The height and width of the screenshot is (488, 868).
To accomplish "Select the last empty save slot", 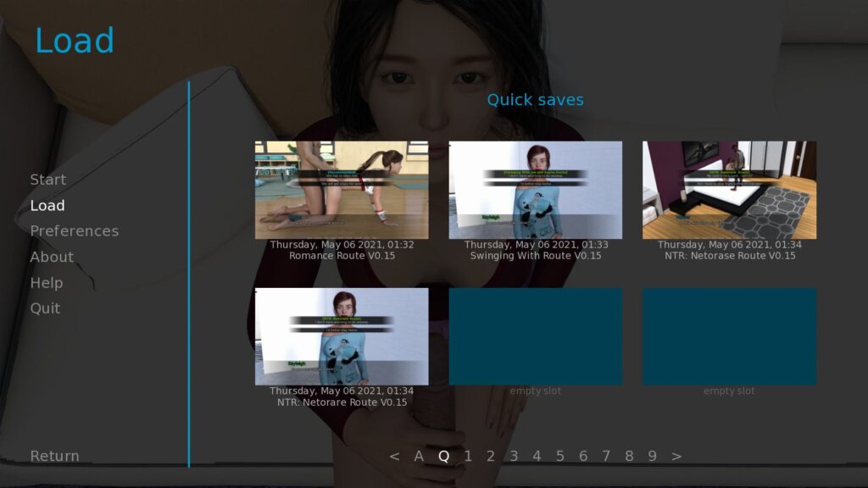I will (x=729, y=336).
